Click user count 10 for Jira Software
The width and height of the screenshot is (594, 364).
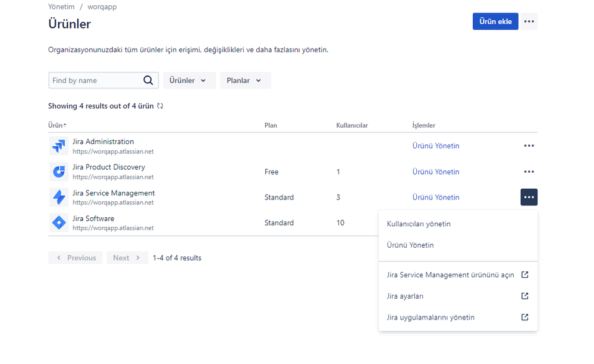(x=340, y=223)
